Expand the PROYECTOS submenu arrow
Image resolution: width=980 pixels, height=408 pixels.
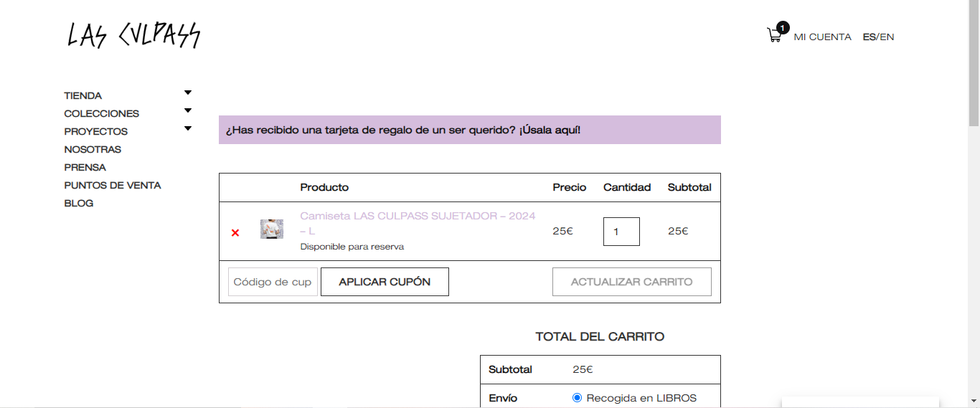click(x=188, y=128)
